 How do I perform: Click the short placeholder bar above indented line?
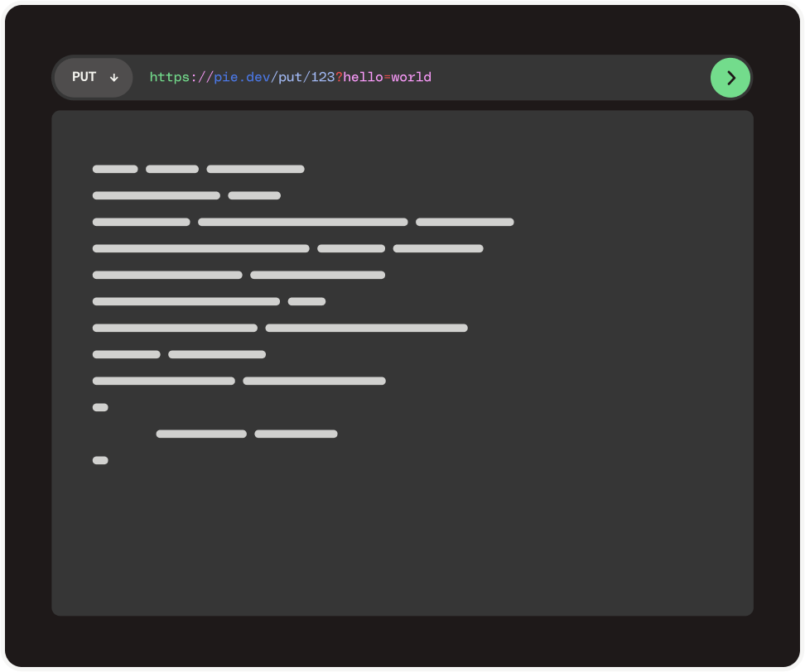100,407
